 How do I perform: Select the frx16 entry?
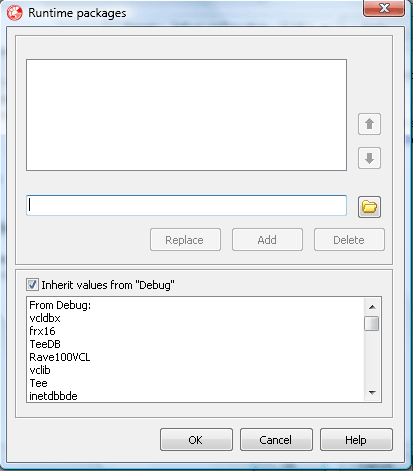42,331
